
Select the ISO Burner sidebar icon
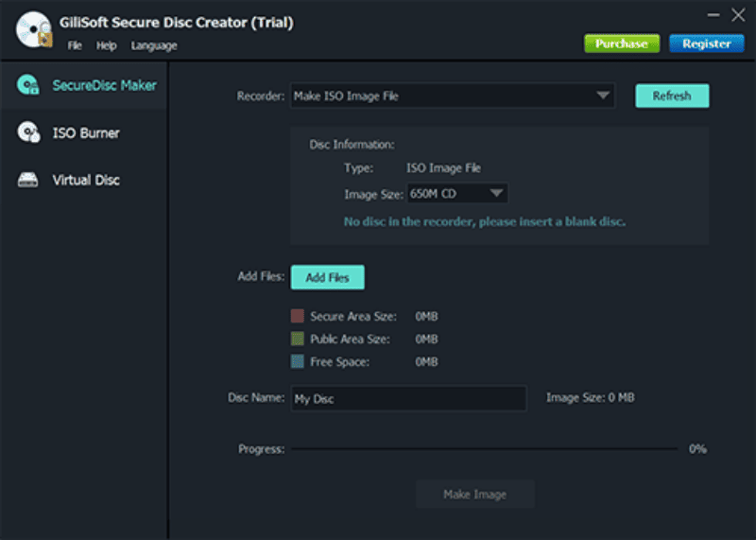(28, 132)
